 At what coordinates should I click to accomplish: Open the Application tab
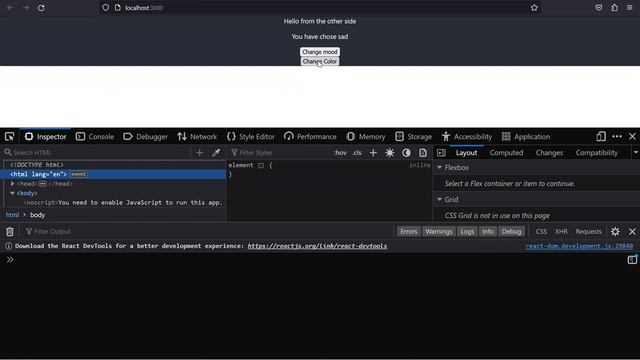pos(526,137)
